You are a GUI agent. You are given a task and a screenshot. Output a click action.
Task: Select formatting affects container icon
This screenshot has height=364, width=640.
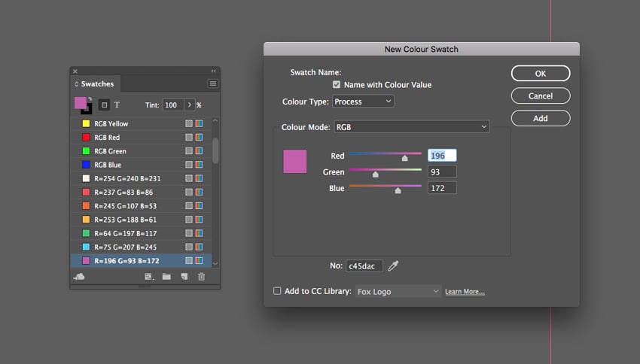105,105
